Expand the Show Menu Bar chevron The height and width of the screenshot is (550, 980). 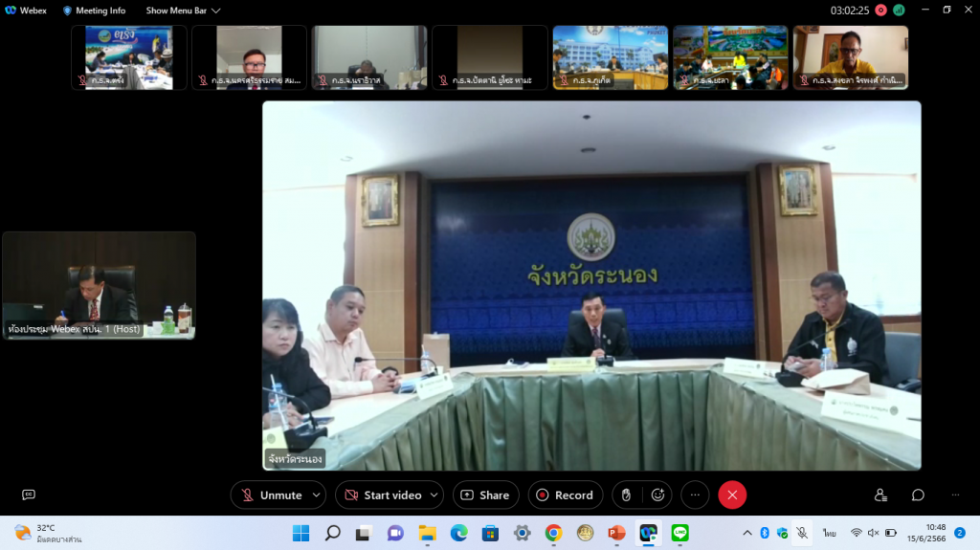(x=215, y=11)
